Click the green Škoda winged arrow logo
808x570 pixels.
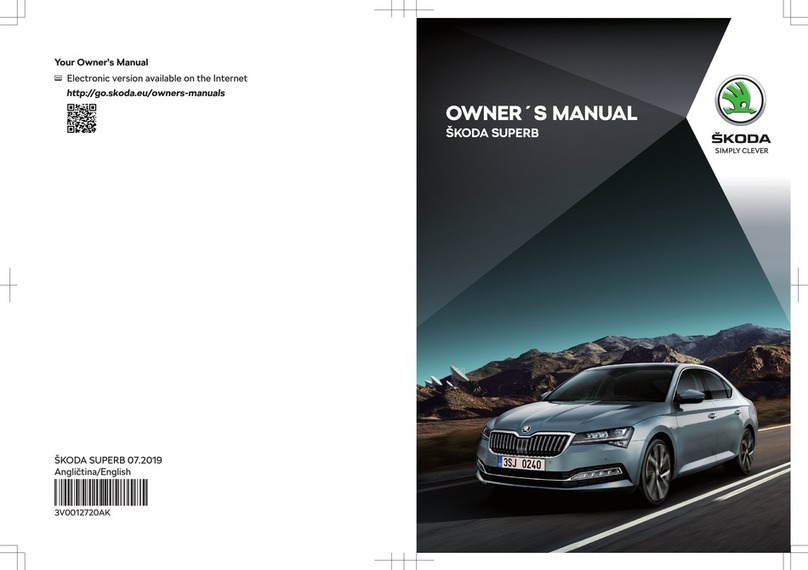[x=740, y=99]
